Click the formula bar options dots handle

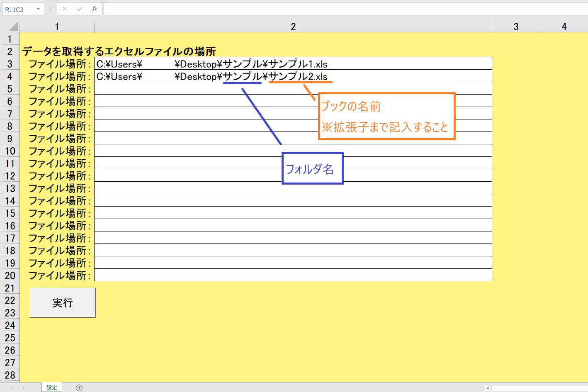coord(51,9)
